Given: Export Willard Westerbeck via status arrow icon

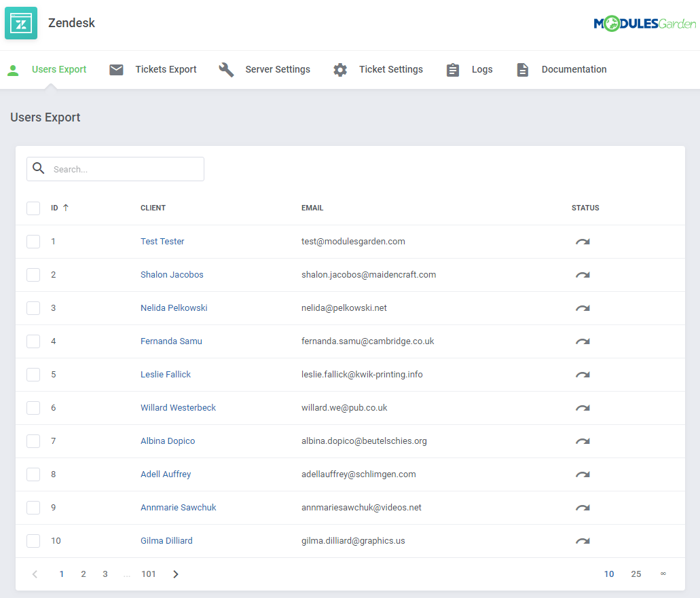Looking at the screenshot, I should [583, 408].
